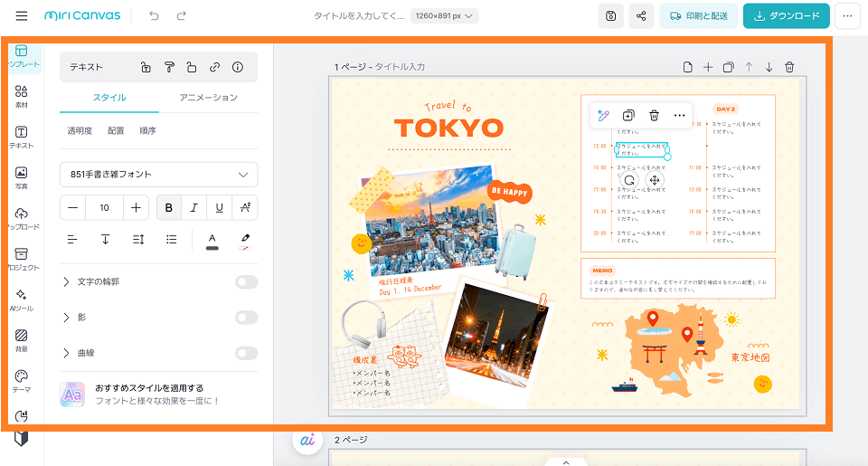The height and width of the screenshot is (466, 868).
Task: Click the rotate handle below selected text
Action: [x=629, y=180]
